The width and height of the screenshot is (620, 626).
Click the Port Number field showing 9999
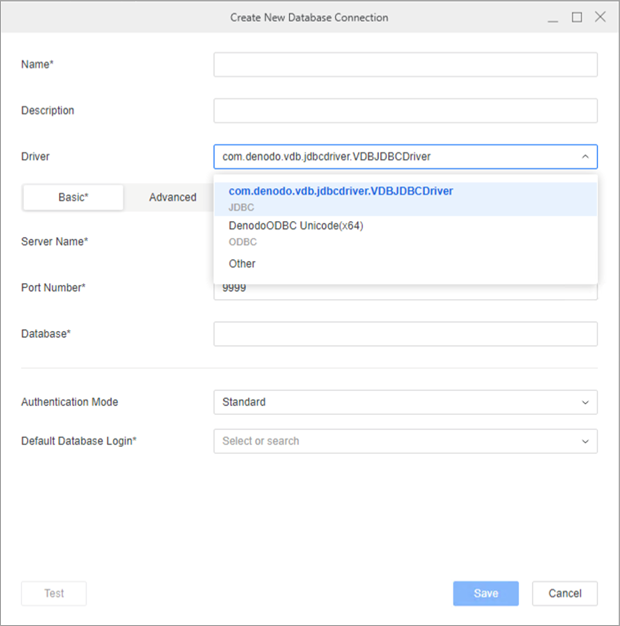405,290
